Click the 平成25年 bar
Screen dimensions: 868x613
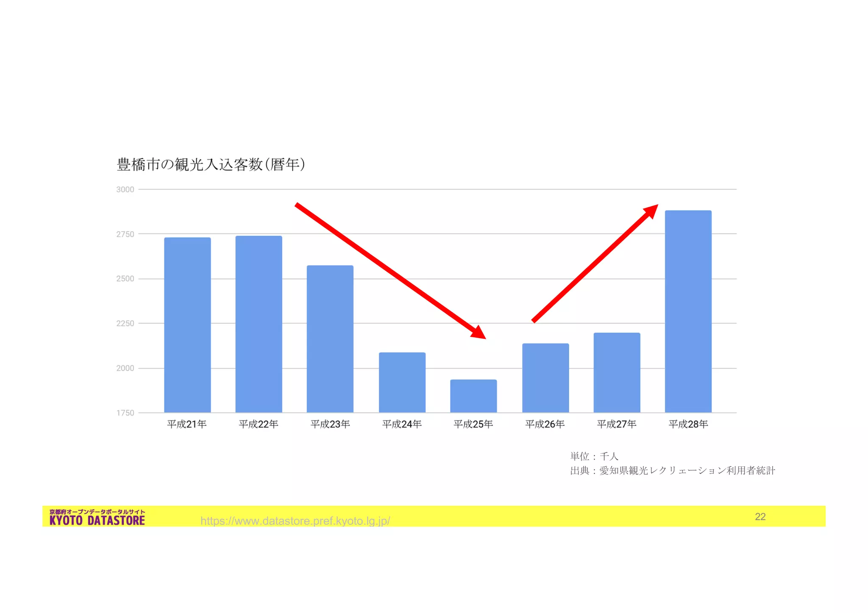pos(473,396)
